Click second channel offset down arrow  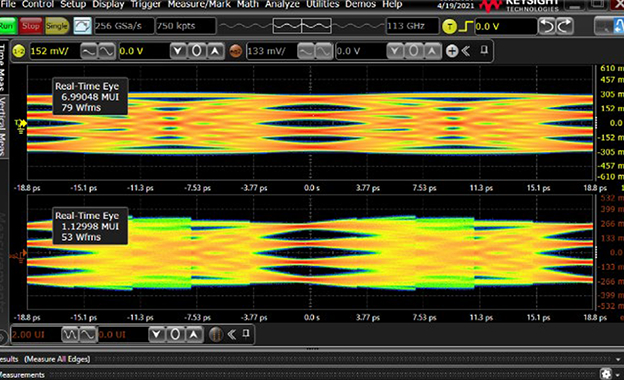(395, 51)
